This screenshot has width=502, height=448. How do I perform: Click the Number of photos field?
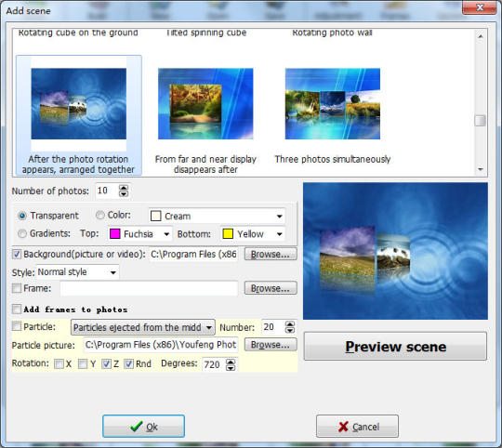click(107, 191)
